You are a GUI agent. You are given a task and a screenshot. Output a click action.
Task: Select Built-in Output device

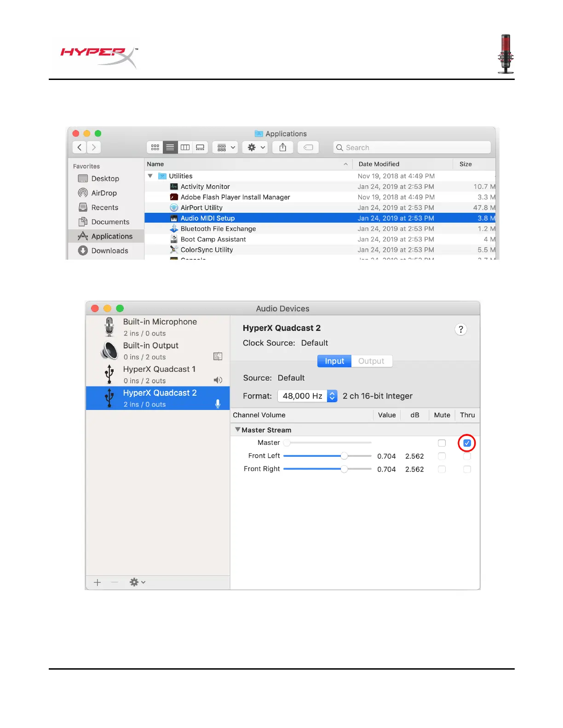pyautogui.click(x=158, y=351)
